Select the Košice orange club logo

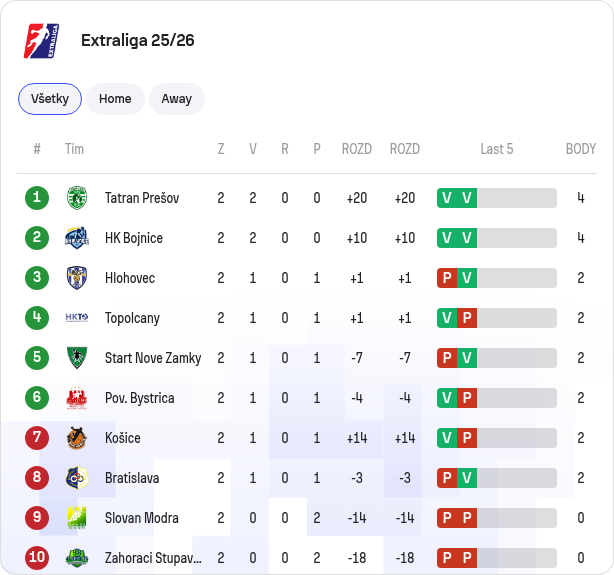click(x=77, y=438)
